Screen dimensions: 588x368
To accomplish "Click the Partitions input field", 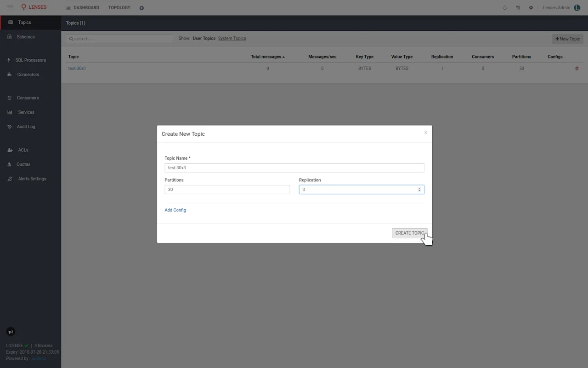I will point(227,190).
